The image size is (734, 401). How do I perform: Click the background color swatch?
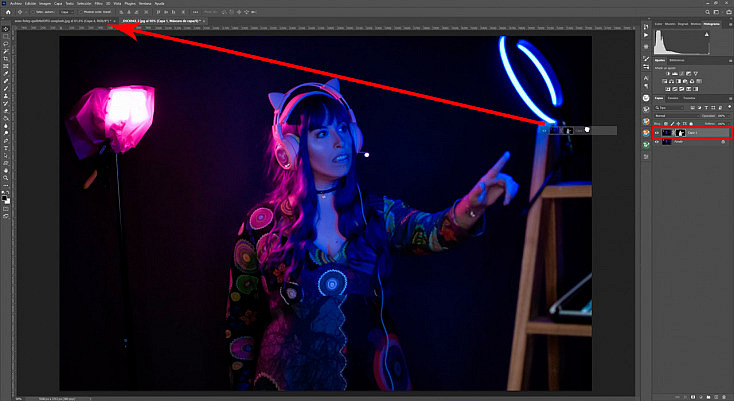click(7, 201)
